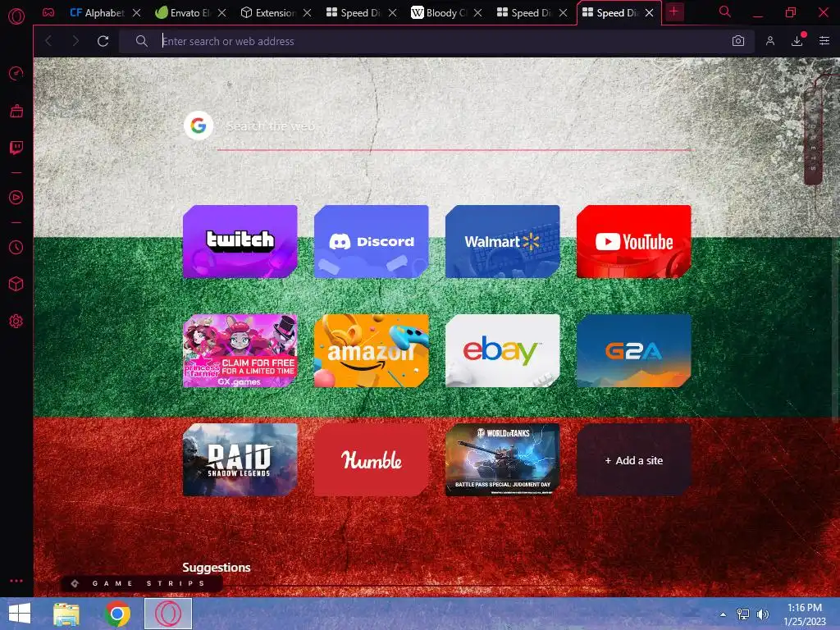Expand the Game Strips bar
Image resolution: width=840 pixels, height=630 pixels.
141,583
